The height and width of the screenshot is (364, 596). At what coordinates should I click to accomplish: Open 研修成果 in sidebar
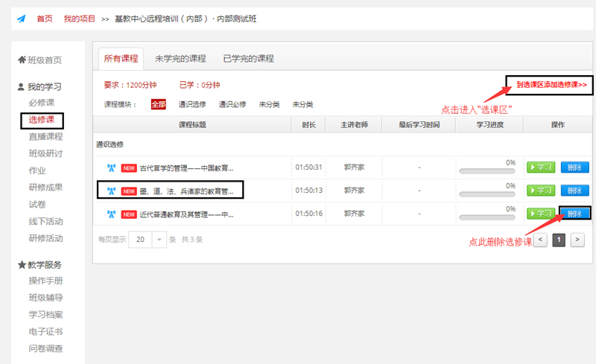pos(45,188)
